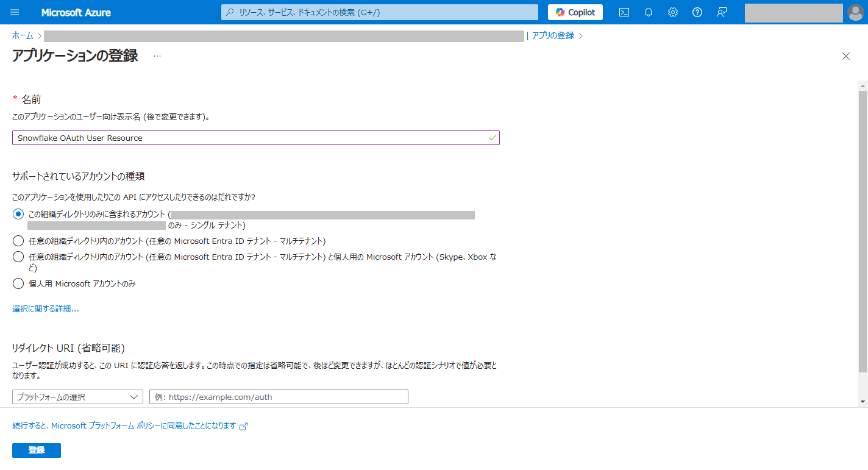The width and height of the screenshot is (868, 470).
Task: Open the portal settings gear
Action: pos(673,12)
